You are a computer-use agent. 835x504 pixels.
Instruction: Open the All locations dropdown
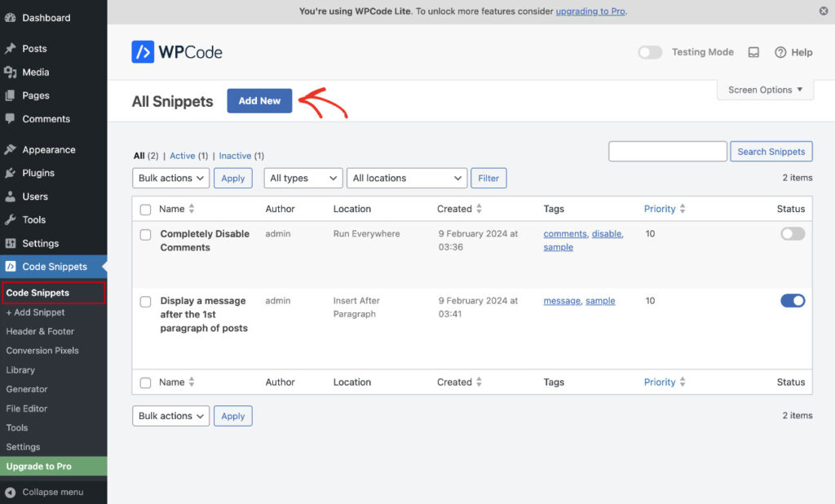(406, 178)
